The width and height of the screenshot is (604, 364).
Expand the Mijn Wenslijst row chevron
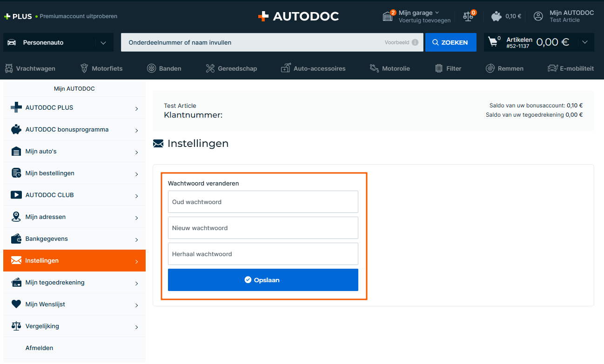click(x=136, y=305)
